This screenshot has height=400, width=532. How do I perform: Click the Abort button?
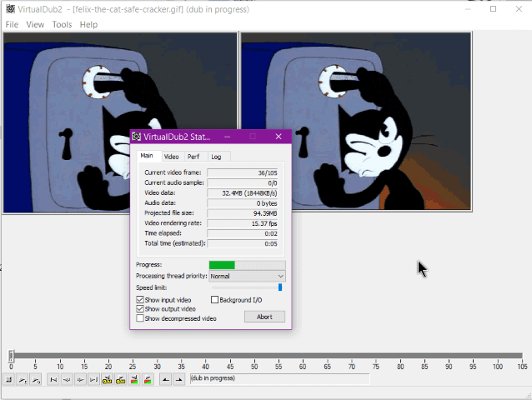click(x=264, y=317)
